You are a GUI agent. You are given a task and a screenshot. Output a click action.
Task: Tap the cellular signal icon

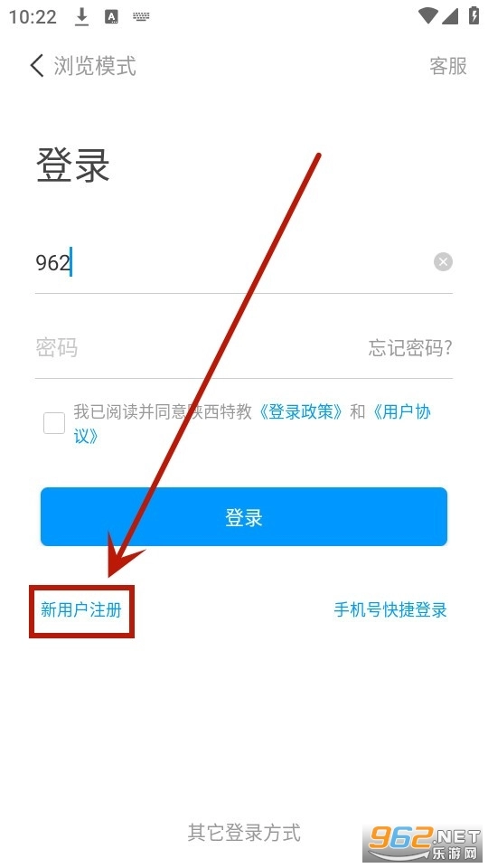click(x=450, y=16)
